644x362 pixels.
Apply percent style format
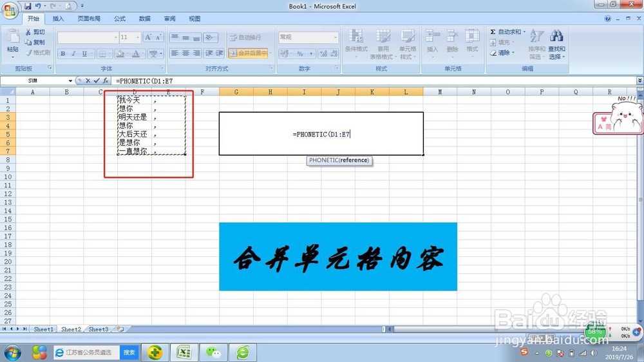(x=300, y=53)
